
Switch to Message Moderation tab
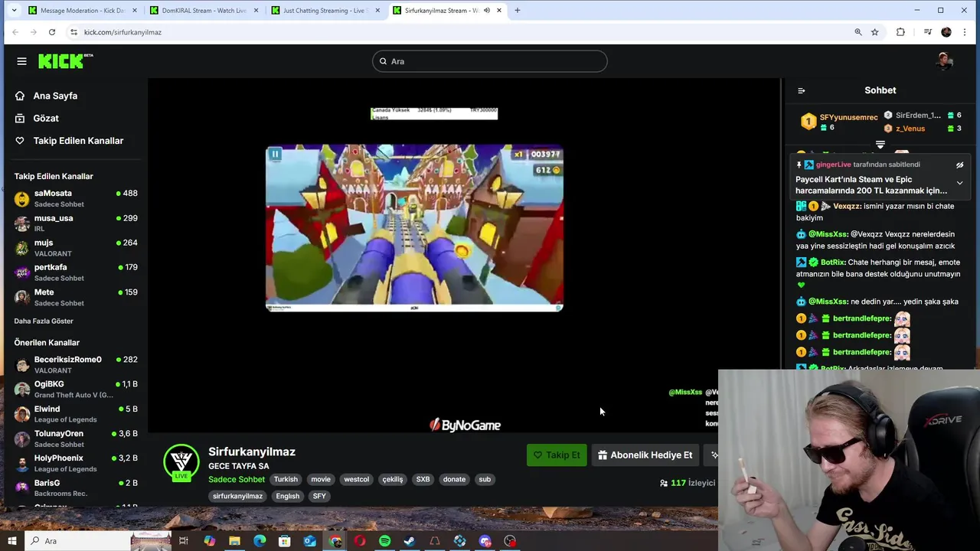pos(82,11)
